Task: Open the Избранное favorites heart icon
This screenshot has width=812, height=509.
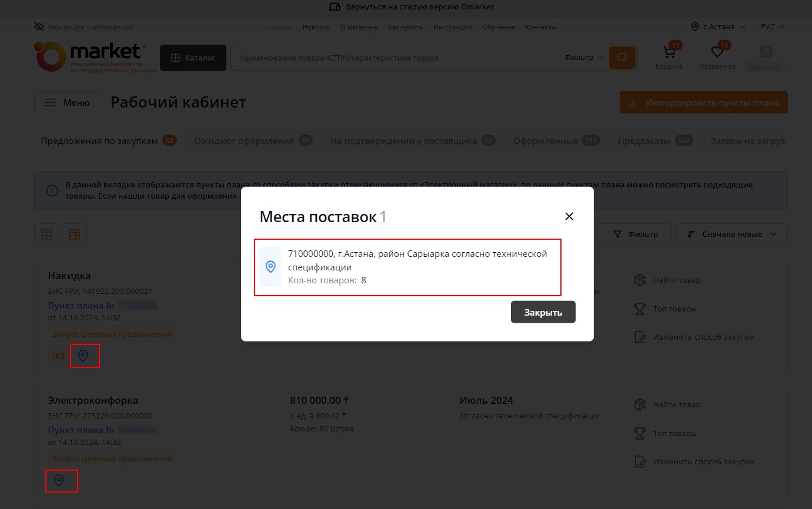Action: click(717, 53)
